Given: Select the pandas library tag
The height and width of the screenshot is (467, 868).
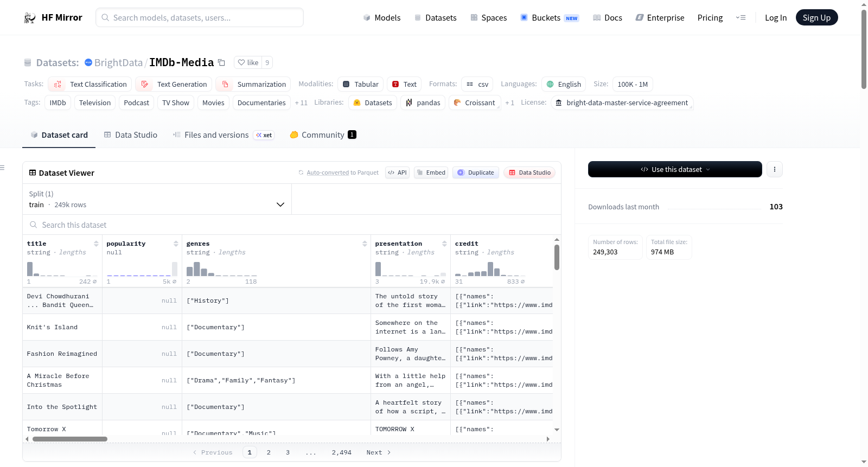Looking at the screenshot, I should point(423,103).
